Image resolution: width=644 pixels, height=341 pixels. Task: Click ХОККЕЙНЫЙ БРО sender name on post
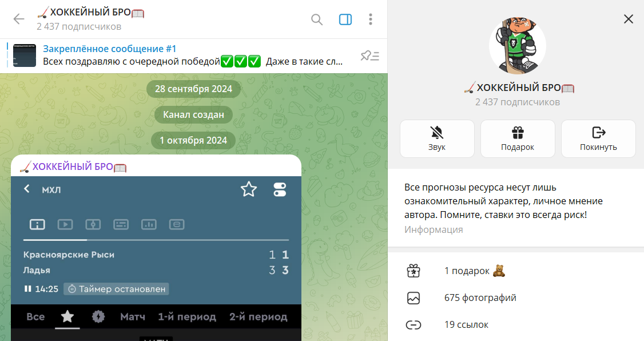(73, 167)
